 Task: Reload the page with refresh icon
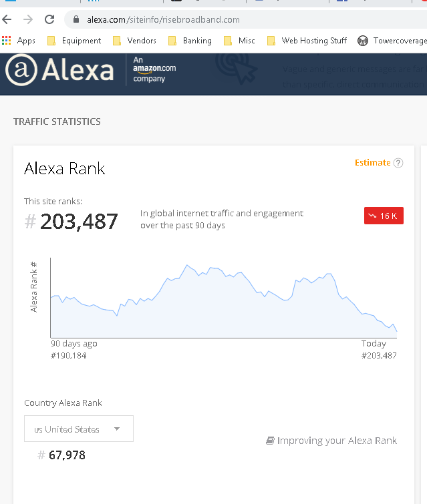[49, 19]
